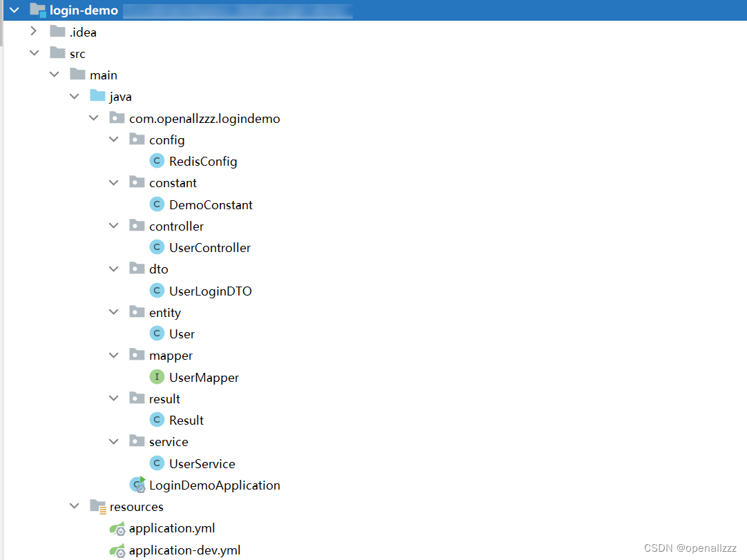This screenshot has height=560, width=747.
Task: Click the application.yml Spring config icon
Action: pyautogui.click(x=117, y=528)
